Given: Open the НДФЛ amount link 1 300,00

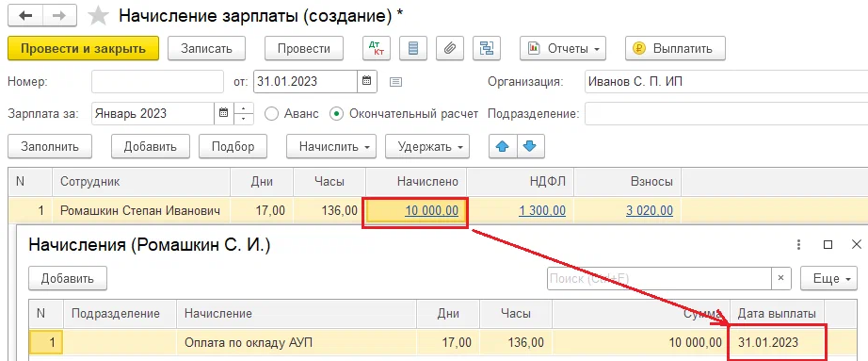Looking at the screenshot, I should tap(542, 211).
